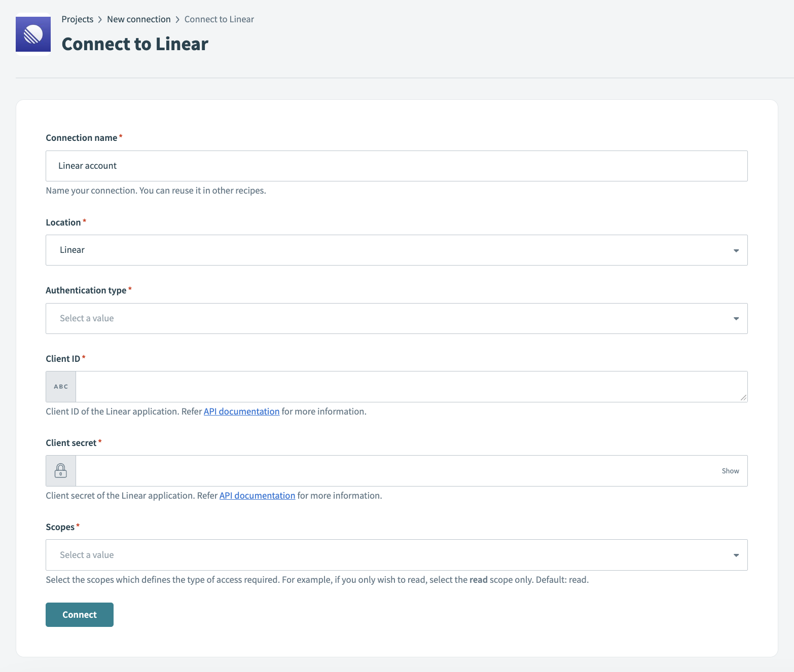The image size is (794, 672).
Task: Click the New connection breadcrumb item
Action: (138, 19)
